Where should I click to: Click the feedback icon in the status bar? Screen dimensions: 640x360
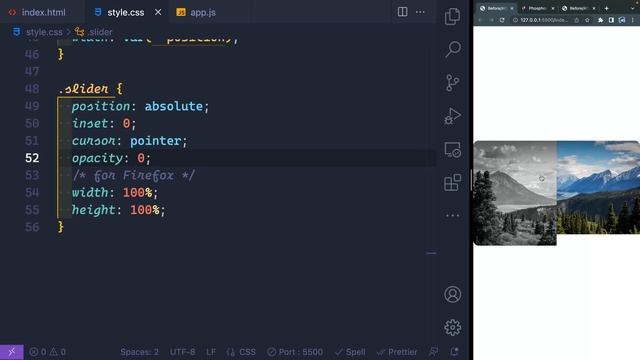[433, 352]
